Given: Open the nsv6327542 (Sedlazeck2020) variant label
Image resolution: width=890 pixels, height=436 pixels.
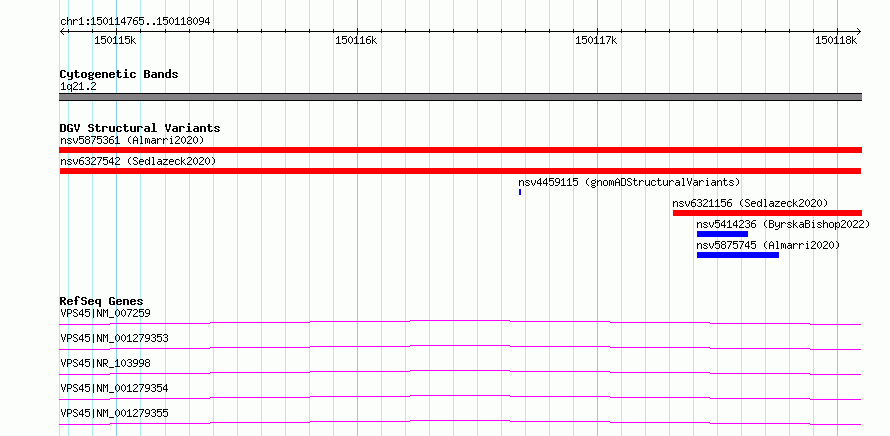Looking at the screenshot, I should pyautogui.click(x=138, y=161).
